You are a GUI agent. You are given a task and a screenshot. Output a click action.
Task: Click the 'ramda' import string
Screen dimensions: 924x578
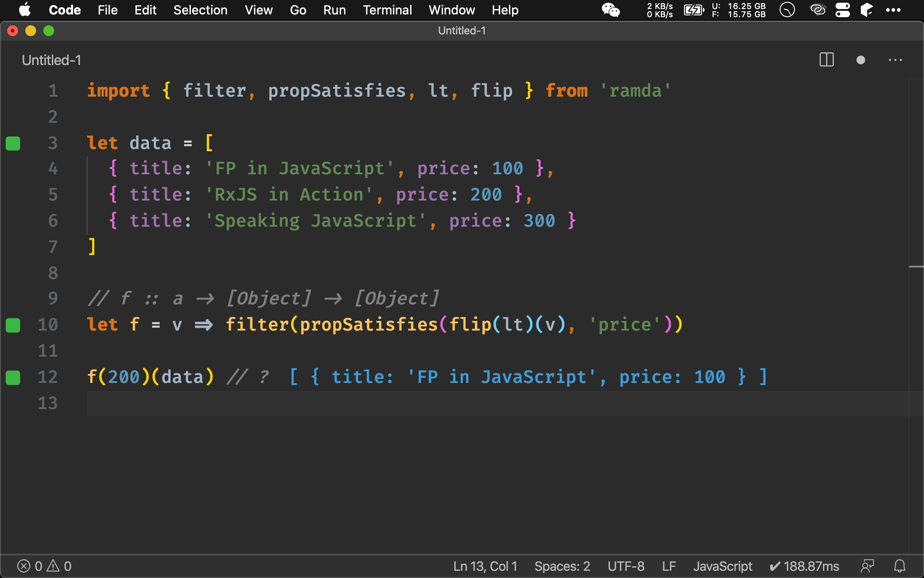635,91
